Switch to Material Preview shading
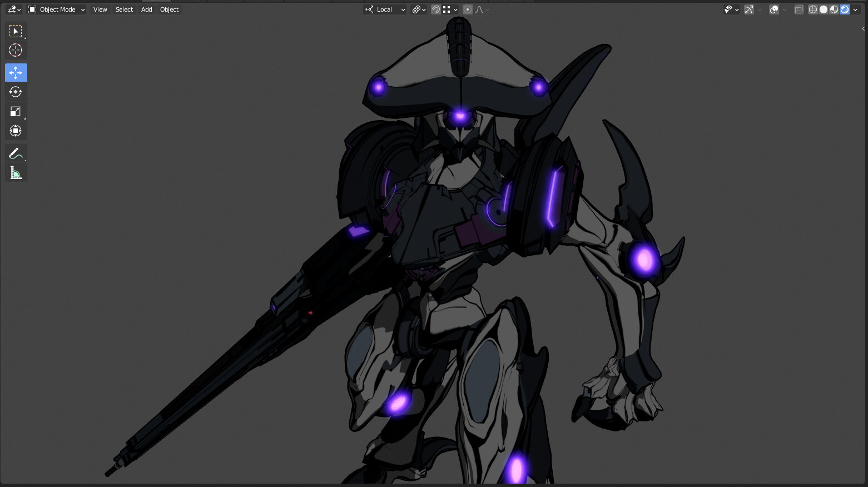 click(x=834, y=9)
